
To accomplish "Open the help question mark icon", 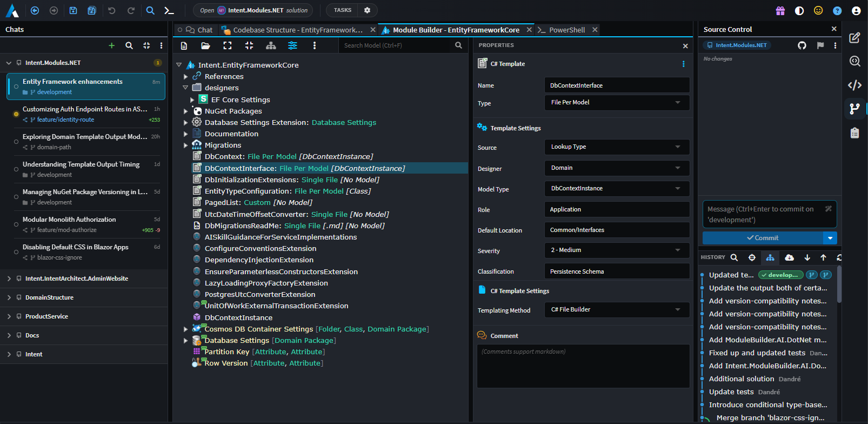I will [837, 11].
